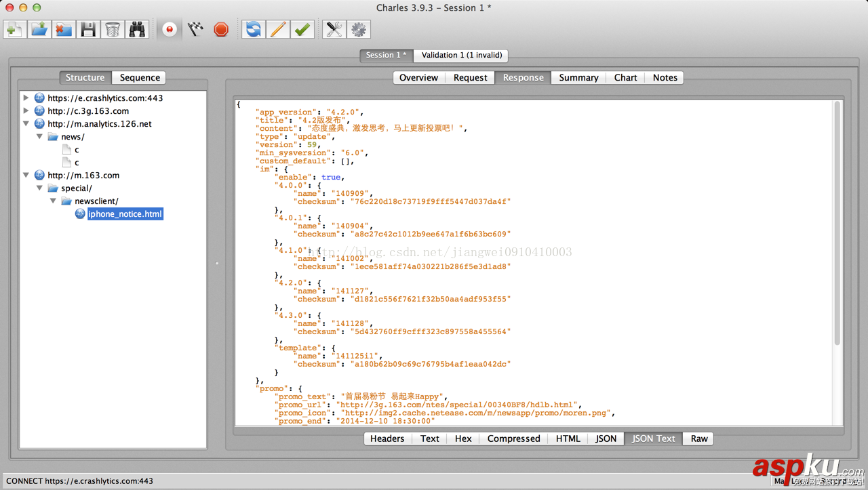868x490 pixels.
Task: Collapse the special/ folder
Action: [x=40, y=188]
